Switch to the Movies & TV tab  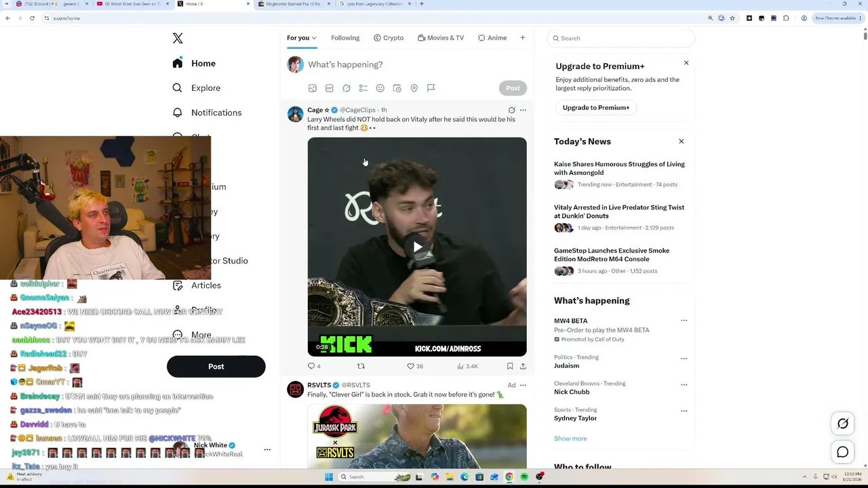click(x=441, y=38)
